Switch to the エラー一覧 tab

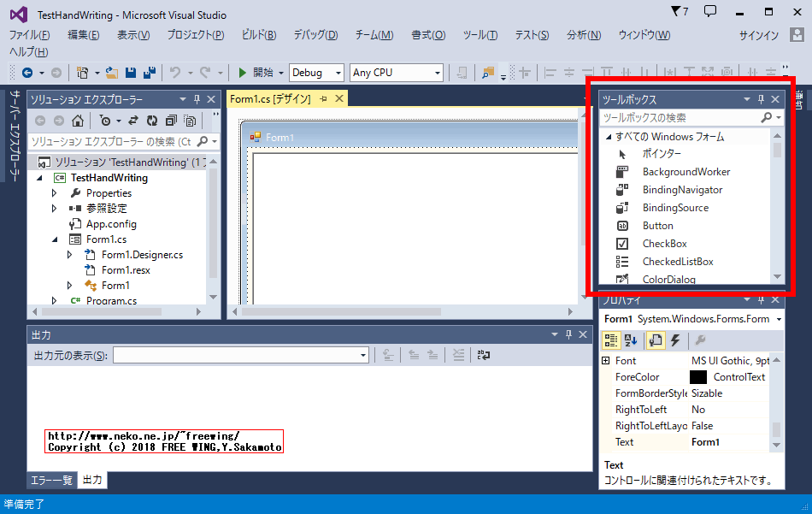click(x=52, y=480)
